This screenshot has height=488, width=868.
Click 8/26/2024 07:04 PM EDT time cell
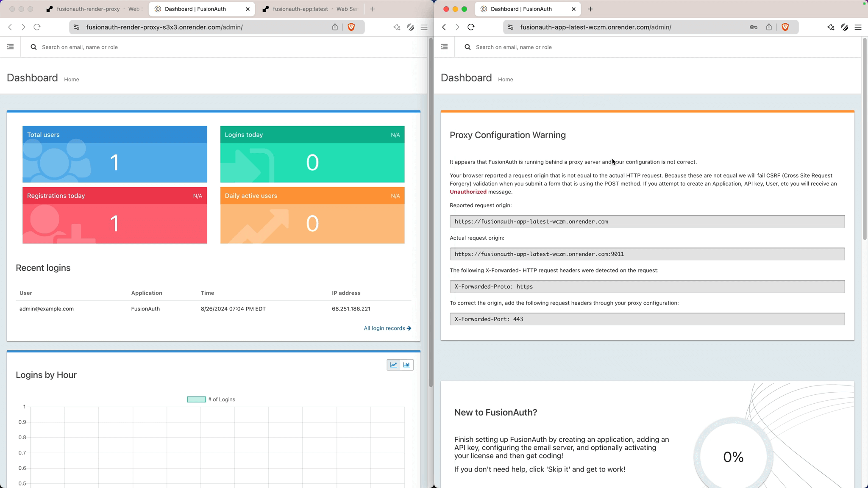[x=233, y=309]
